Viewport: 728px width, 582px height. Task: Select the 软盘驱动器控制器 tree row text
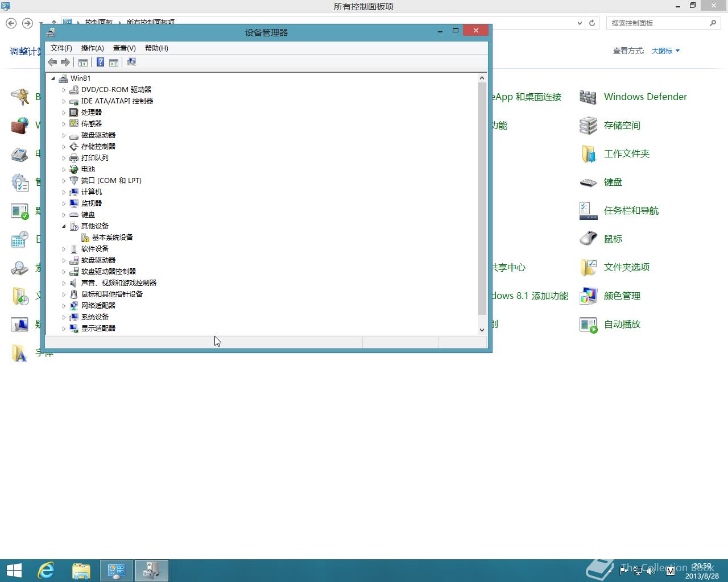[109, 271]
